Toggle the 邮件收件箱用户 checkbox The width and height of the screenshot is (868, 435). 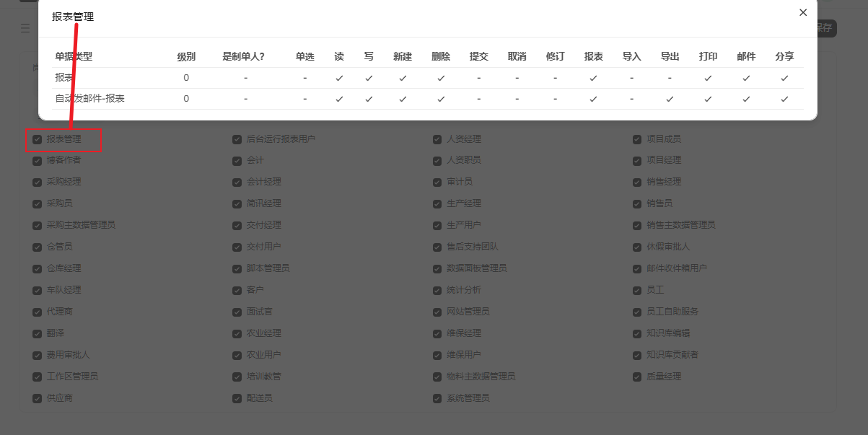coord(637,268)
